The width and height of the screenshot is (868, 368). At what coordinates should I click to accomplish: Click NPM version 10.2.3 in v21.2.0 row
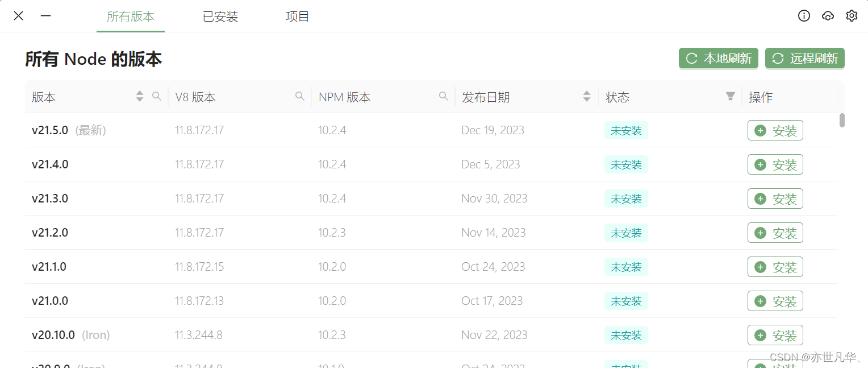coord(332,233)
